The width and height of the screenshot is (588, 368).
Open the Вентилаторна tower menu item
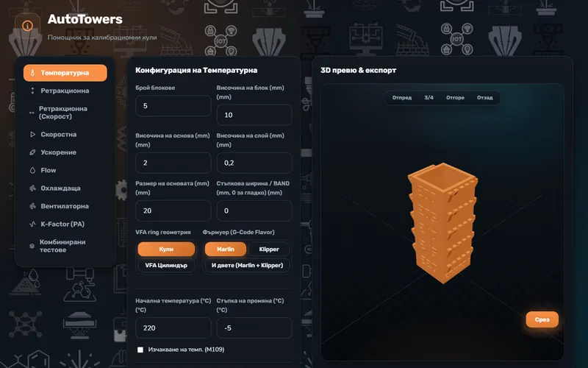pyautogui.click(x=65, y=206)
